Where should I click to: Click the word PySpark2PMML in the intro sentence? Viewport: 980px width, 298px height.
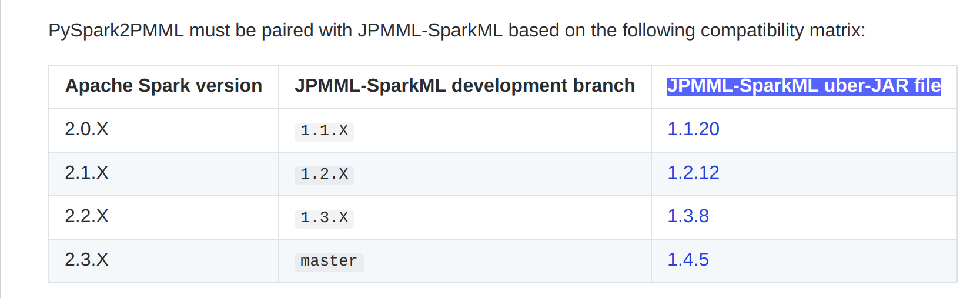tap(116, 31)
